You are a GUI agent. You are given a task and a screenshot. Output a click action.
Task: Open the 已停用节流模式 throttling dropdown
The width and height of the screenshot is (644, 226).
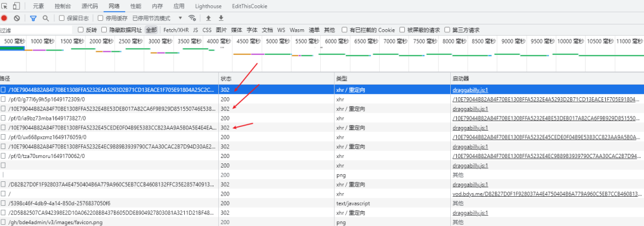157,18
